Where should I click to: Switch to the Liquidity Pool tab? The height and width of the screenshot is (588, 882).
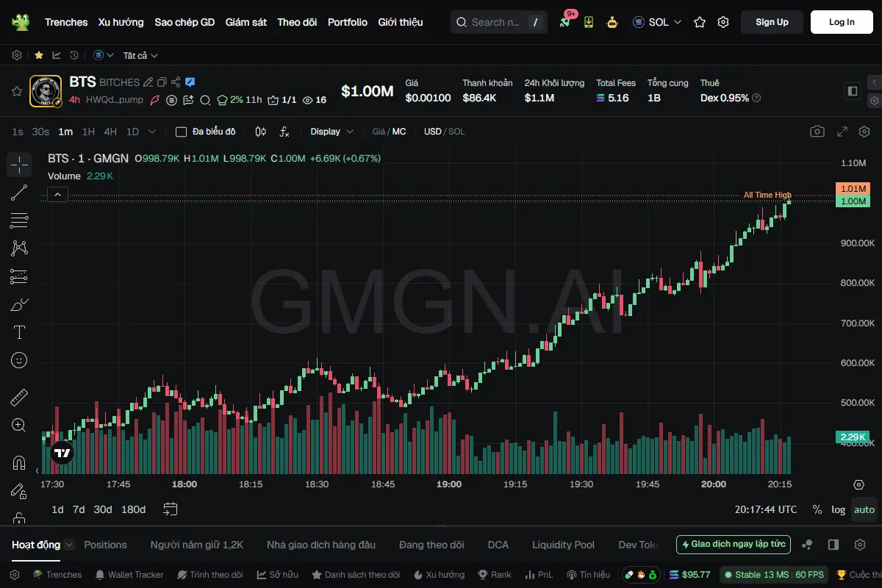coord(563,545)
